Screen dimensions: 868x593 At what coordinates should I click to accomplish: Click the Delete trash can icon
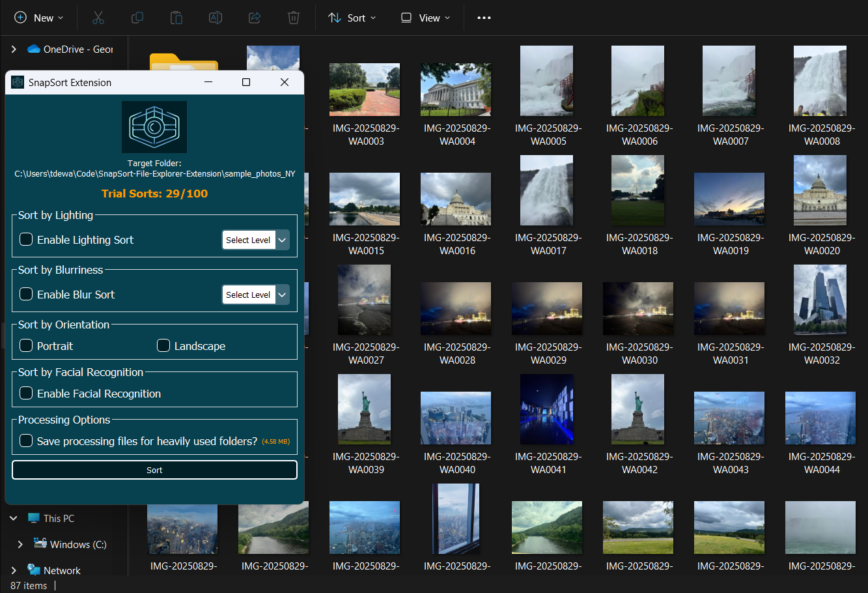pos(294,18)
